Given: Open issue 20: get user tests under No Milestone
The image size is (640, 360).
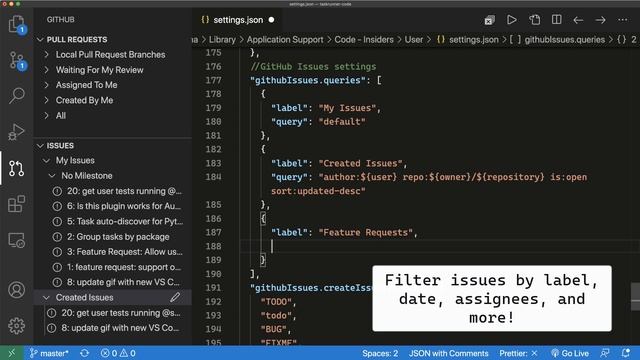Looking at the screenshot, I should point(118,191).
